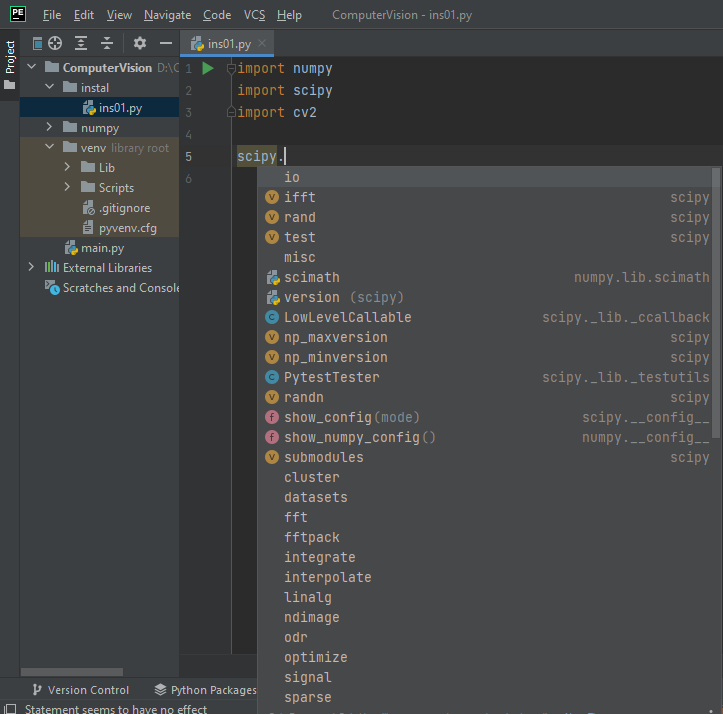Viewport: 723px width, 714px height.
Task: Choose 'integrate' completion suggestion
Action: [484, 557]
